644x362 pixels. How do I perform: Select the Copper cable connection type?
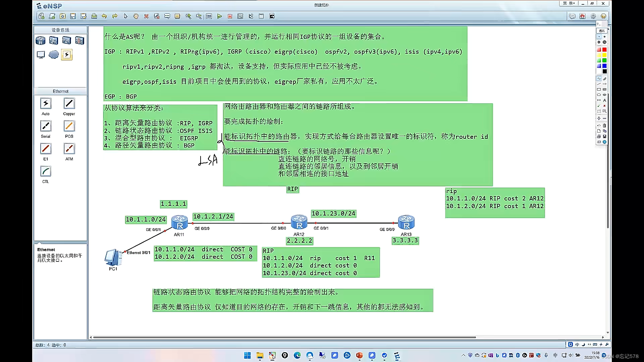[x=69, y=104]
